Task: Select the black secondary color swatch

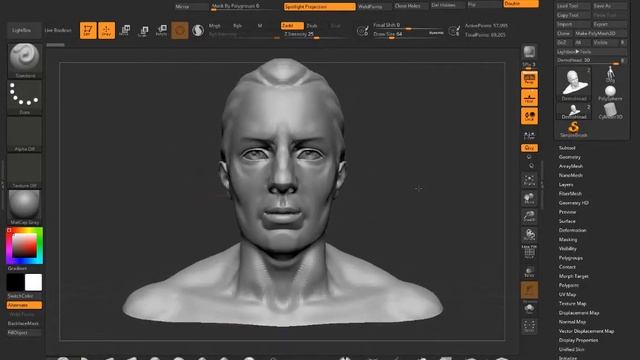Action: [x=15, y=282]
